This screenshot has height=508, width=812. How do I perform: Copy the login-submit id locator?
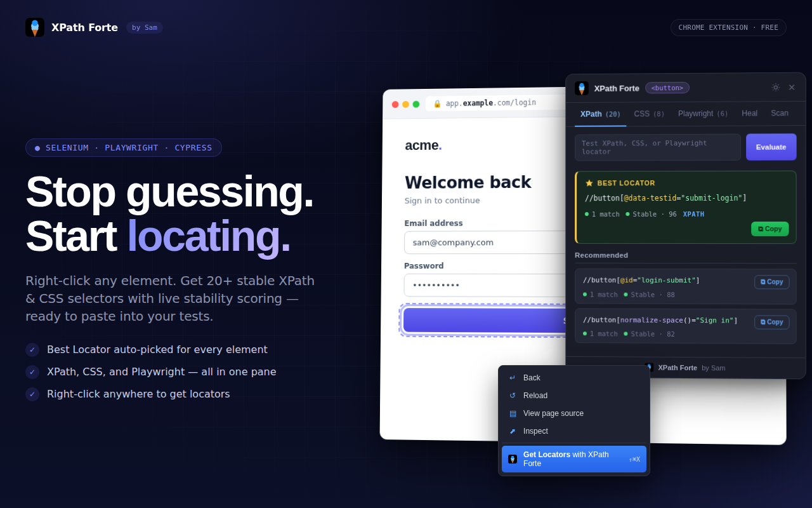point(771,282)
